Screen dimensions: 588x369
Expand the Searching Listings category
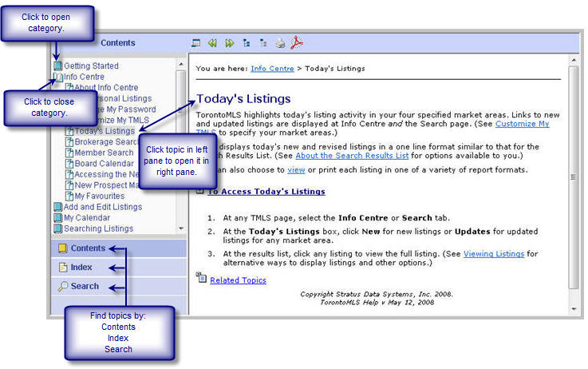pyautogui.click(x=98, y=228)
